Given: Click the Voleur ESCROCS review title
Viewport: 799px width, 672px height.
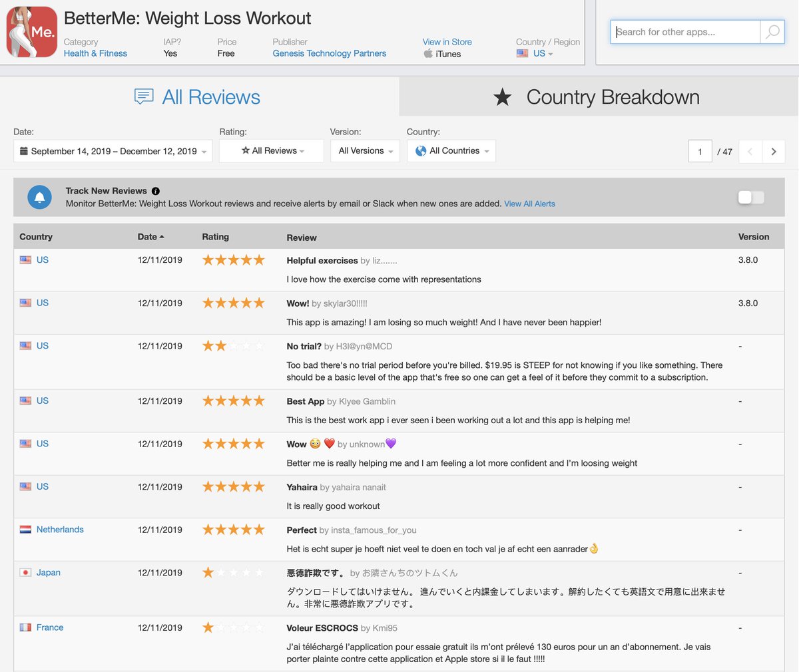Looking at the screenshot, I should click(322, 628).
